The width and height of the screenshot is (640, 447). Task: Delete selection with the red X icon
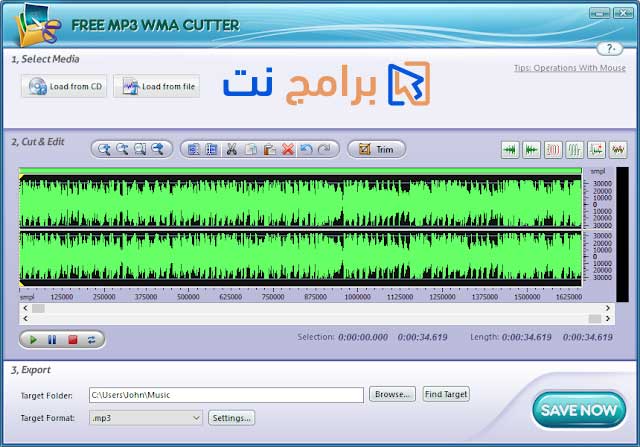point(288,149)
